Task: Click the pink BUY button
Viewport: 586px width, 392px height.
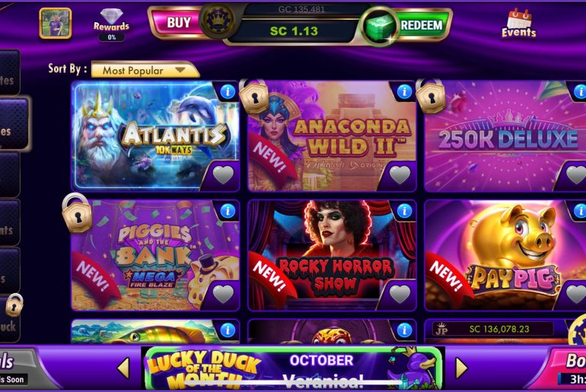Action: click(177, 23)
